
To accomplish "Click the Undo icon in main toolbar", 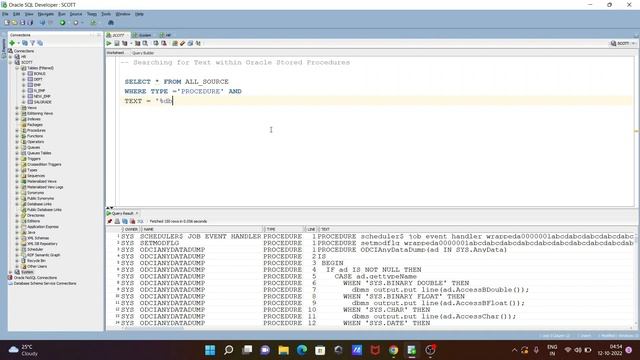I will (42, 22).
